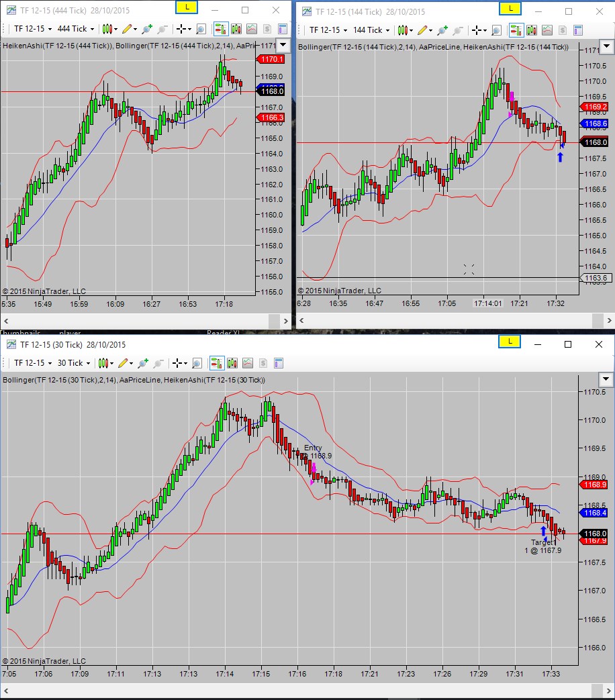Viewport: 615px width, 700px height.
Task: Open TF 12-15 instrument dropdown in 30 Tick window
Action: (33, 363)
